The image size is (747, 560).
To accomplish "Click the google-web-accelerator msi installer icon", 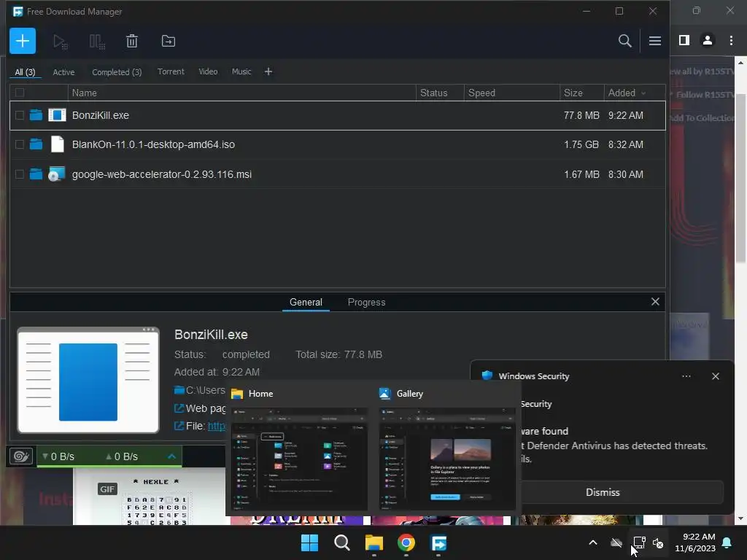I will [x=57, y=174].
